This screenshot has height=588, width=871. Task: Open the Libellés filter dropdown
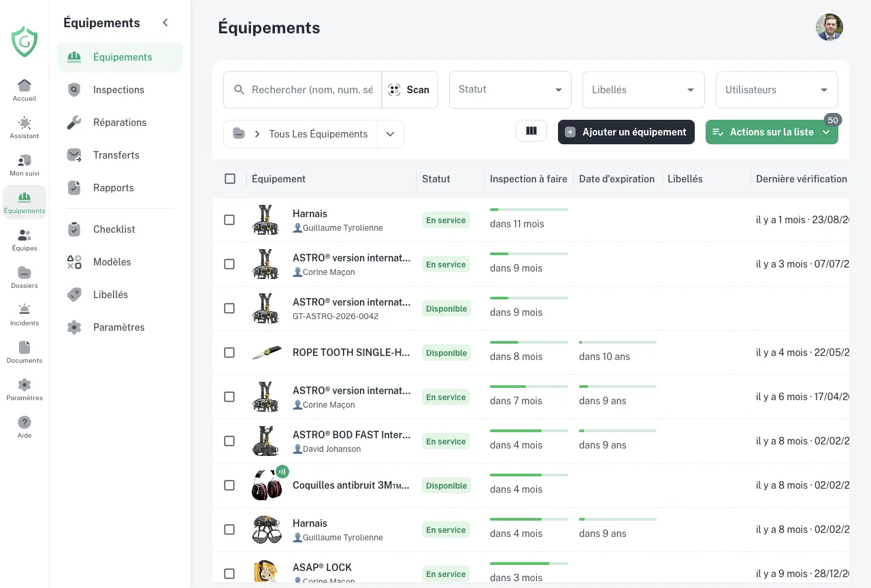tap(644, 90)
